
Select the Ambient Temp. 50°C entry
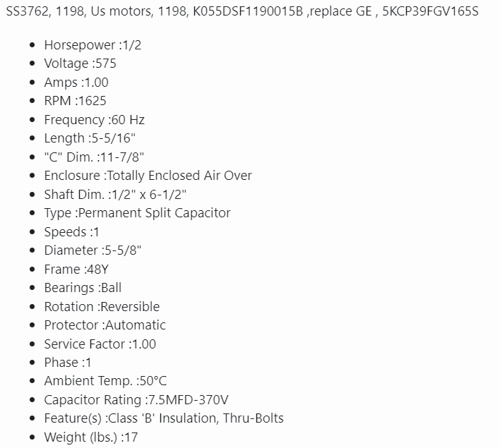click(x=105, y=381)
